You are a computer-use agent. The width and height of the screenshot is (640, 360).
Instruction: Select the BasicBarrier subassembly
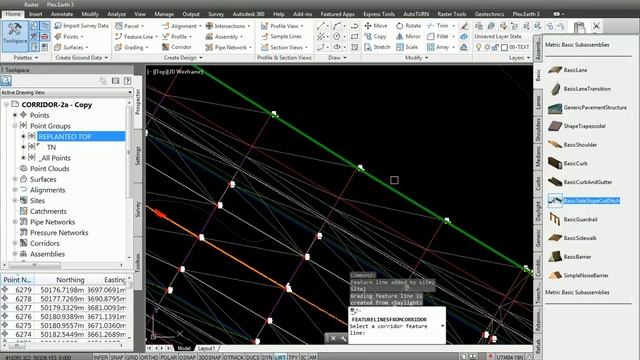(569, 257)
